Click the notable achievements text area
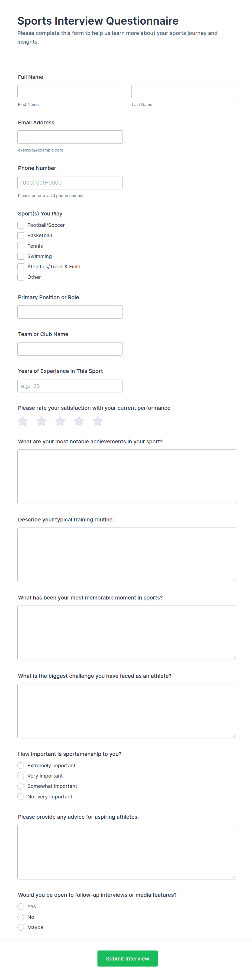Screen dimensions: 252x980 [x=127, y=477]
